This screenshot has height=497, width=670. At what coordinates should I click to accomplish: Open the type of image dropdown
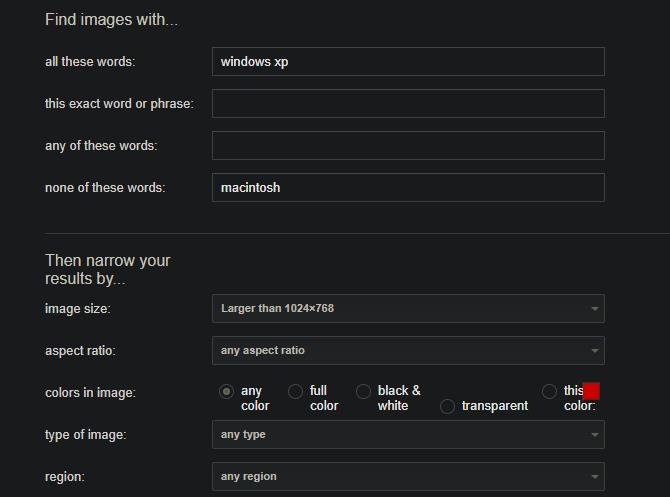click(407, 434)
